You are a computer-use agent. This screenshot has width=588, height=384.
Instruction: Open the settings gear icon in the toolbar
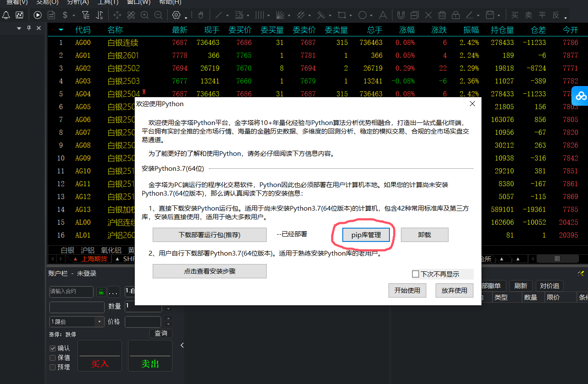(176, 15)
